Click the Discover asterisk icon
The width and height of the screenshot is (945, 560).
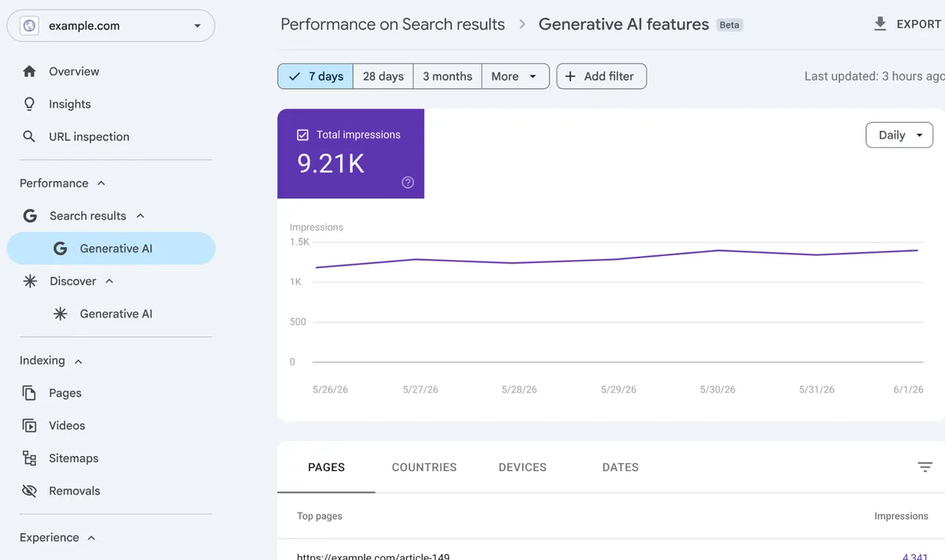[30, 281]
